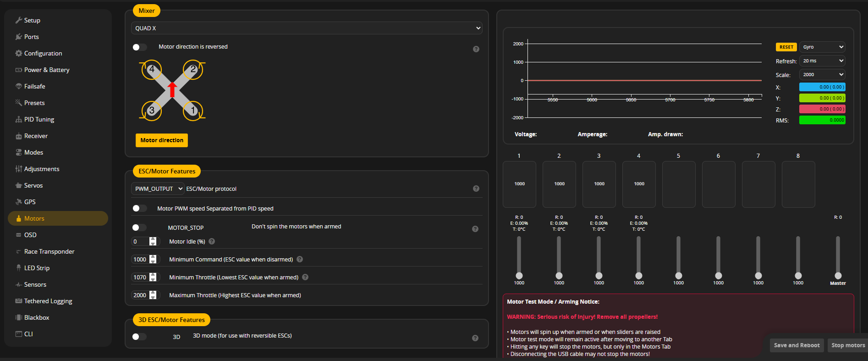Image resolution: width=868 pixels, height=361 pixels.
Task: Click the Failsafe parachute icon
Action: point(18,86)
